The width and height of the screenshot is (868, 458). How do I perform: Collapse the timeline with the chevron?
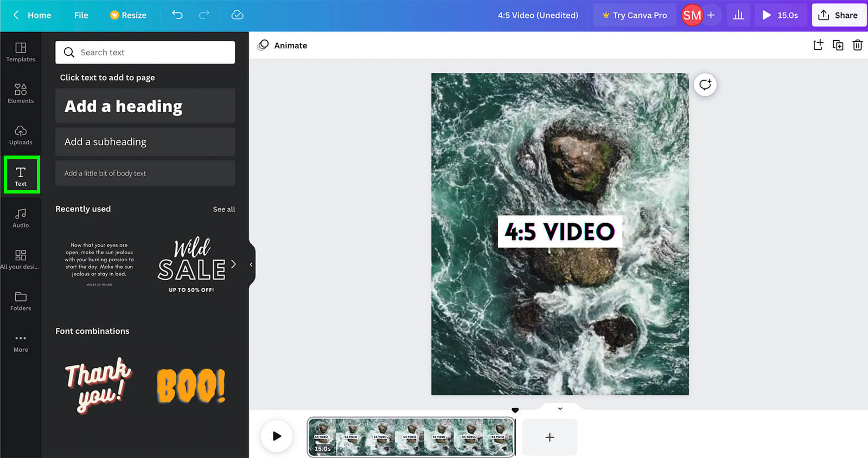tap(560, 409)
